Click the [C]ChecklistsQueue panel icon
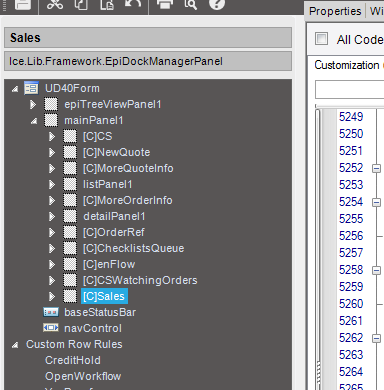Viewport: 384px width, 390px height. [x=70, y=248]
